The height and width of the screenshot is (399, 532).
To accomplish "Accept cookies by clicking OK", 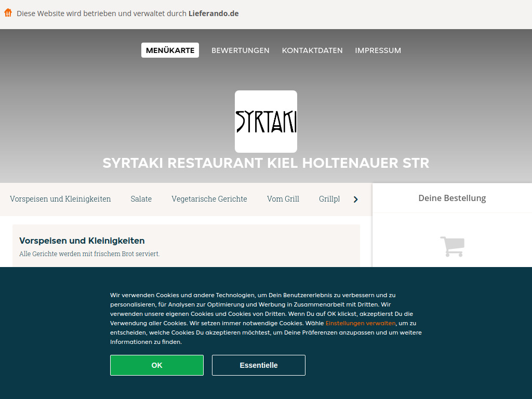I will tap(156, 365).
